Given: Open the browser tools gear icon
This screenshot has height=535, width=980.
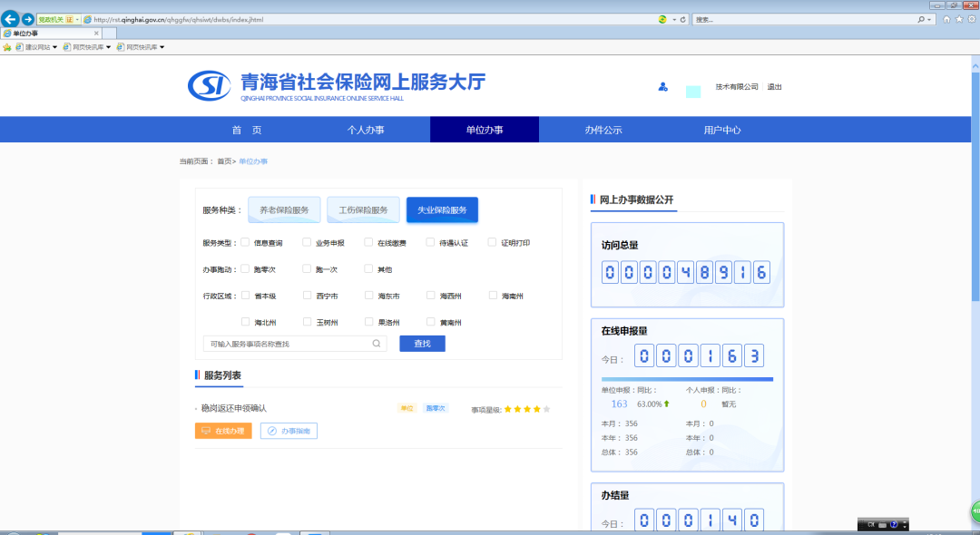Looking at the screenshot, I should (x=971, y=19).
